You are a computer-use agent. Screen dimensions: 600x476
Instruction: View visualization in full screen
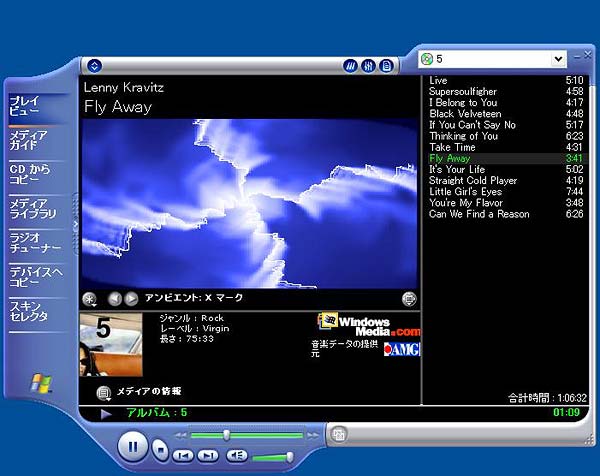tap(409, 299)
